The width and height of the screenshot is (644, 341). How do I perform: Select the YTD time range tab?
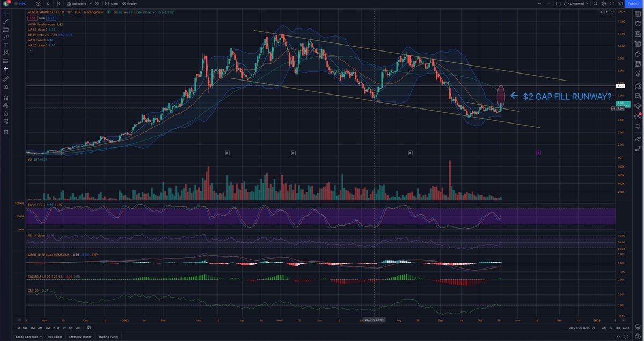coord(56,328)
